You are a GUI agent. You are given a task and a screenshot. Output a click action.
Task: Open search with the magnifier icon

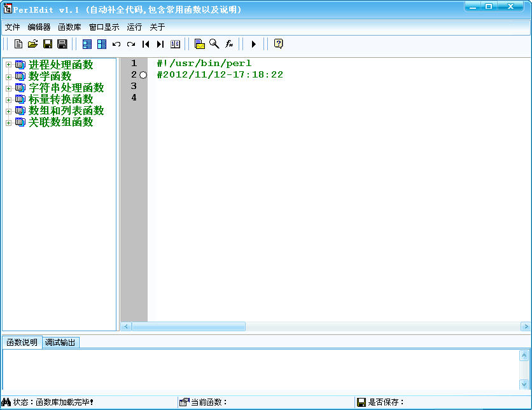click(214, 44)
